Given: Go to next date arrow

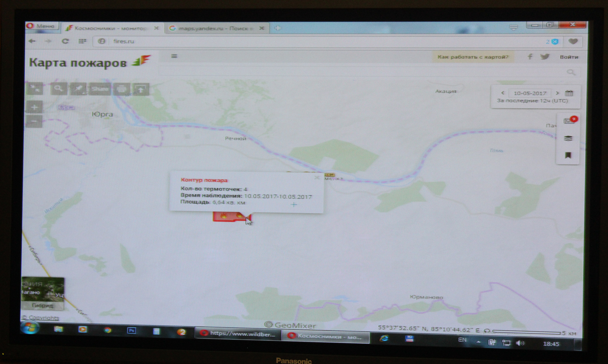Looking at the screenshot, I should tap(557, 93).
